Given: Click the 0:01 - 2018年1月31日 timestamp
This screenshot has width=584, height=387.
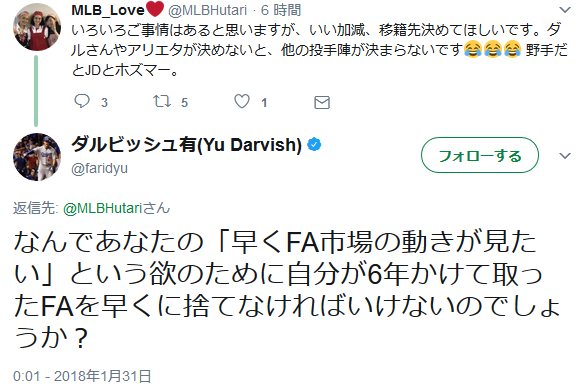Looking at the screenshot, I should click(82, 376).
